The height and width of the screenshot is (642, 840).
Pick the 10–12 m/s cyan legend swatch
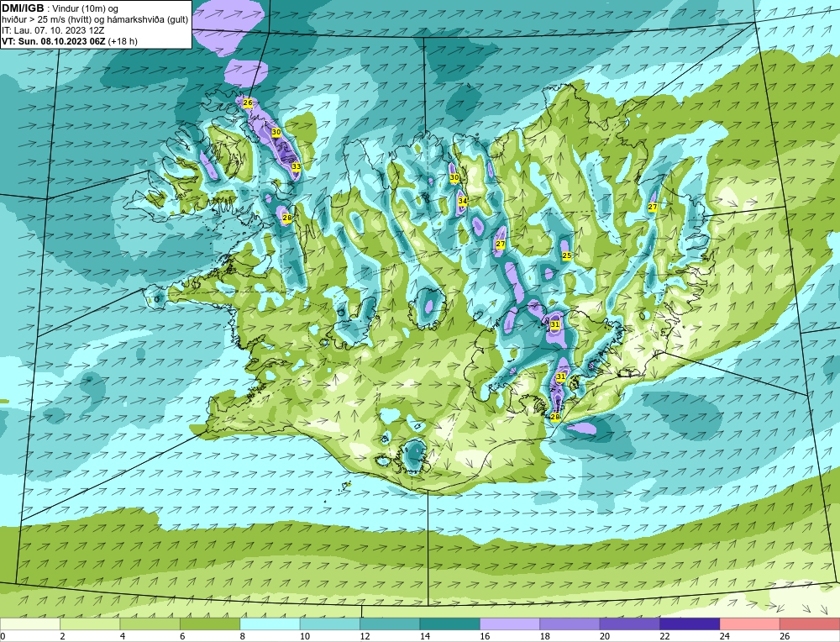tap(330, 624)
